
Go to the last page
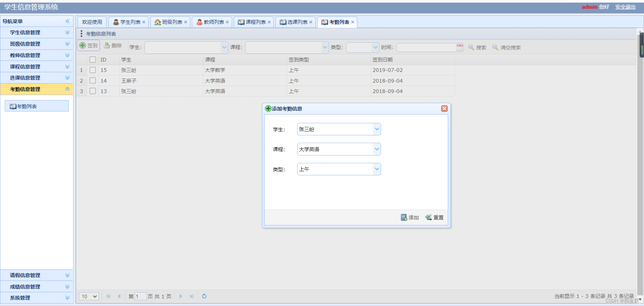[x=192, y=296]
